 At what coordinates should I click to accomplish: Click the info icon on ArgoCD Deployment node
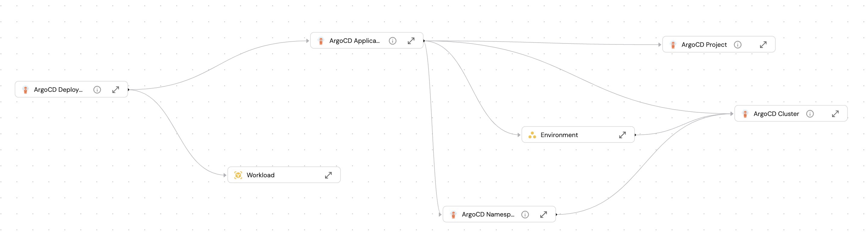click(97, 90)
